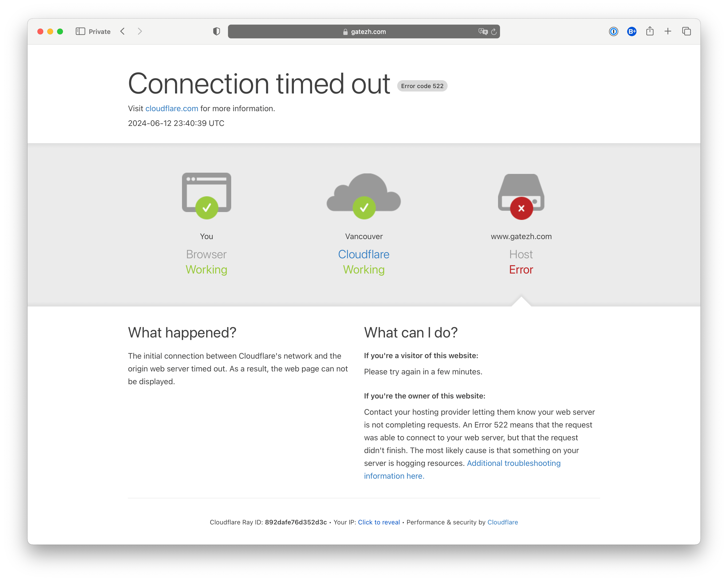Show the tab overview
Screen dimensions: 728x581
[686, 31]
